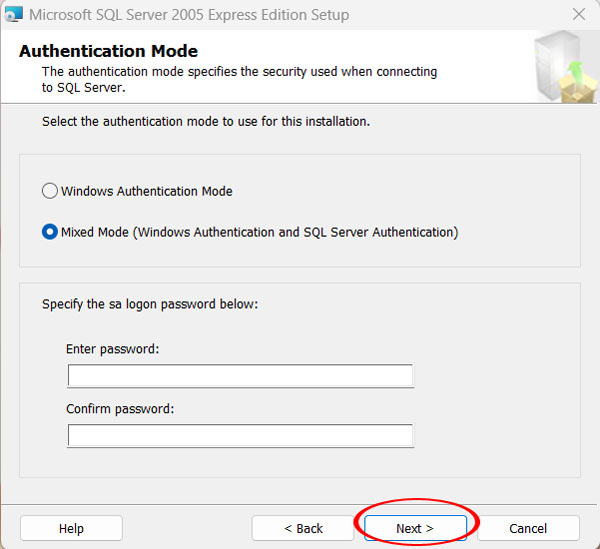Proceed by clicking the 'Next >' button
Screen dimensions: 600x549
point(414,528)
